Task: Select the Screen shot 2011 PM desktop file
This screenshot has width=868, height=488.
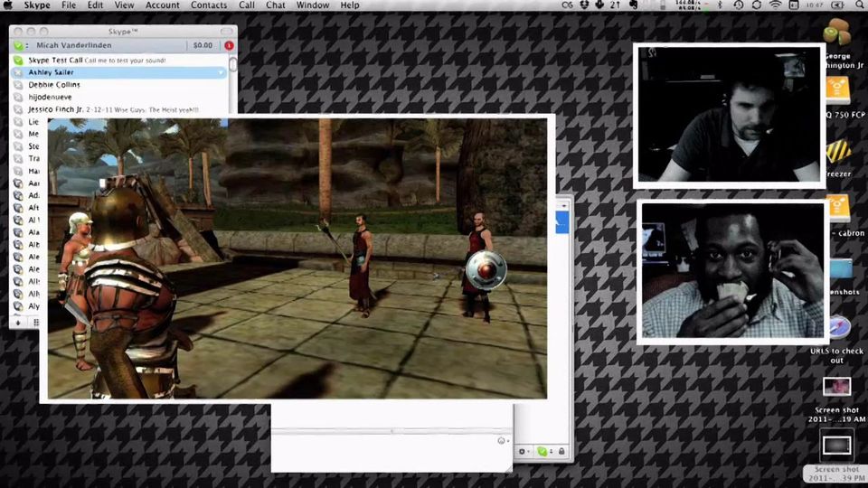Action: 837,446
